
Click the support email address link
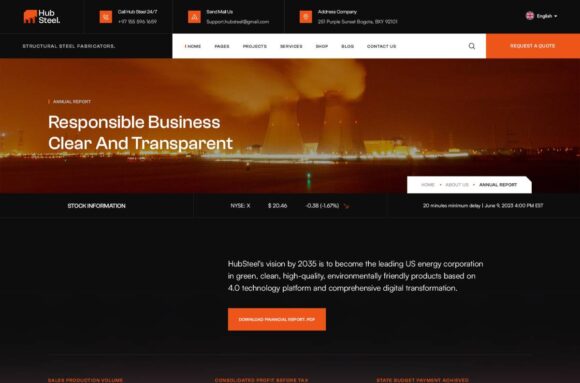click(x=237, y=22)
